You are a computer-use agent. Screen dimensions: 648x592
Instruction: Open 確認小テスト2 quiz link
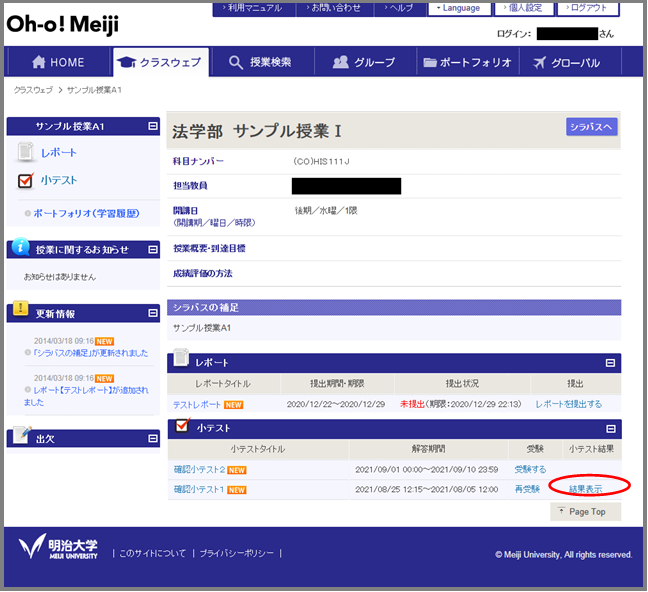point(199,470)
